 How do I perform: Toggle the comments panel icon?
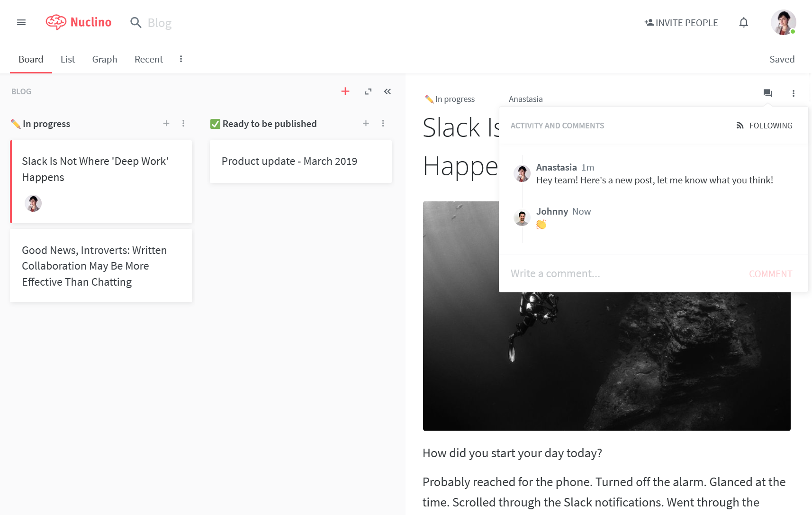pyautogui.click(x=768, y=93)
